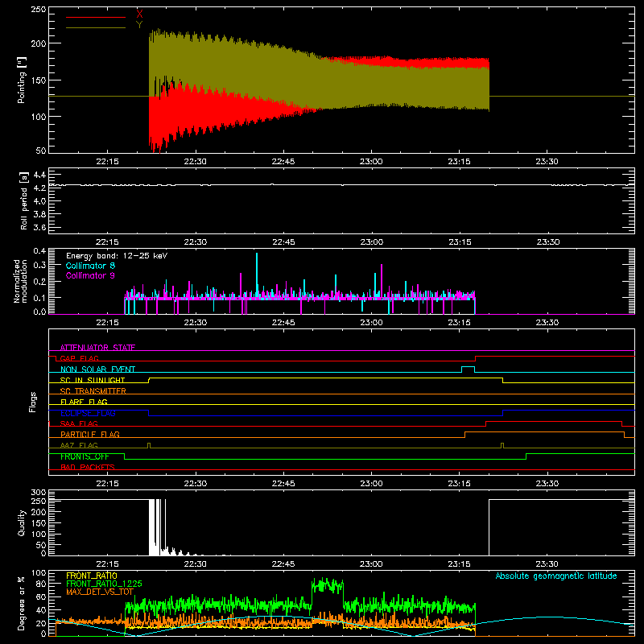Click 23:30 time label under Quality plot
Image resolution: width=644 pixels, height=644 pixels.
point(547,564)
